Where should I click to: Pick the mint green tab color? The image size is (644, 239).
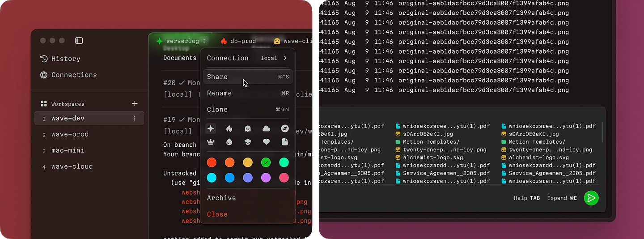pos(284,162)
